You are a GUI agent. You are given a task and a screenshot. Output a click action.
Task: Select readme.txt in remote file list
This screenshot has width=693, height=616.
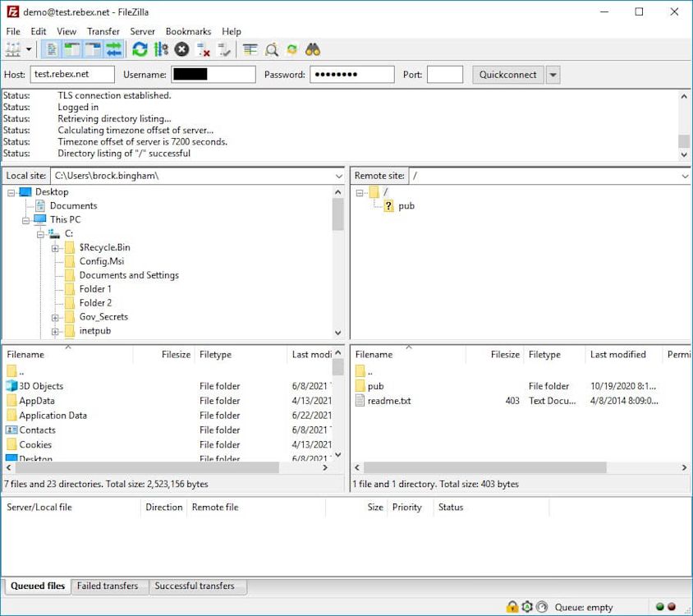click(x=389, y=401)
